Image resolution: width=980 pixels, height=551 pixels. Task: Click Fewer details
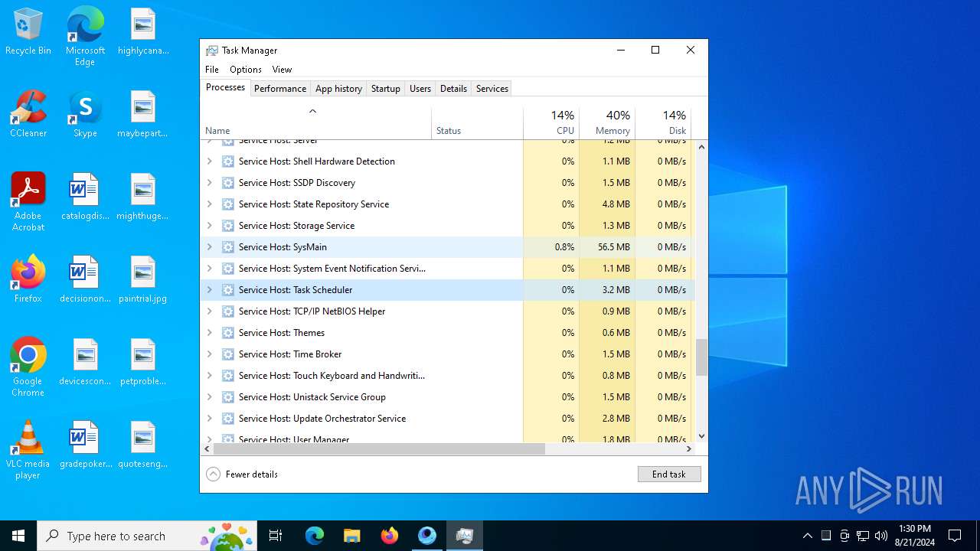tap(242, 474)
